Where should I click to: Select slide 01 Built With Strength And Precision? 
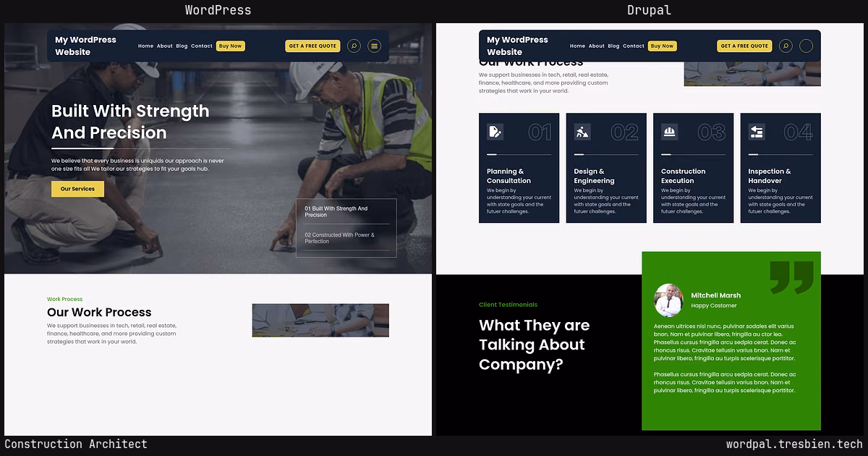346,211
